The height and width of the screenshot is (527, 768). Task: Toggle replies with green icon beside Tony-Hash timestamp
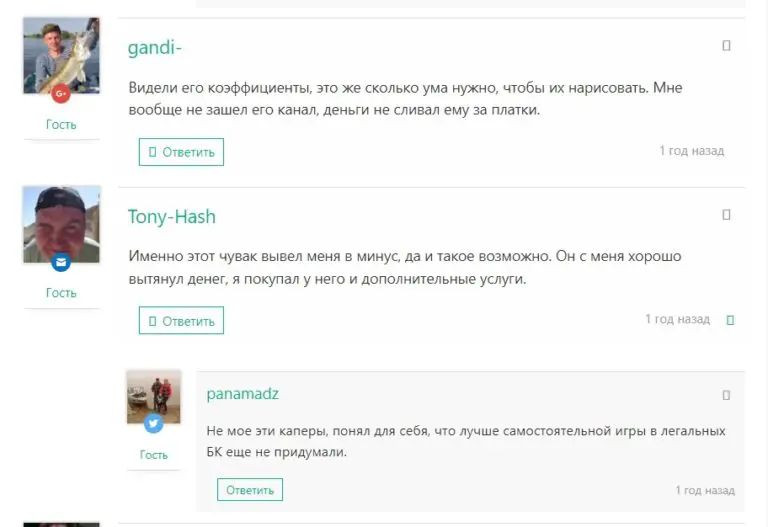tap(730, 320)
